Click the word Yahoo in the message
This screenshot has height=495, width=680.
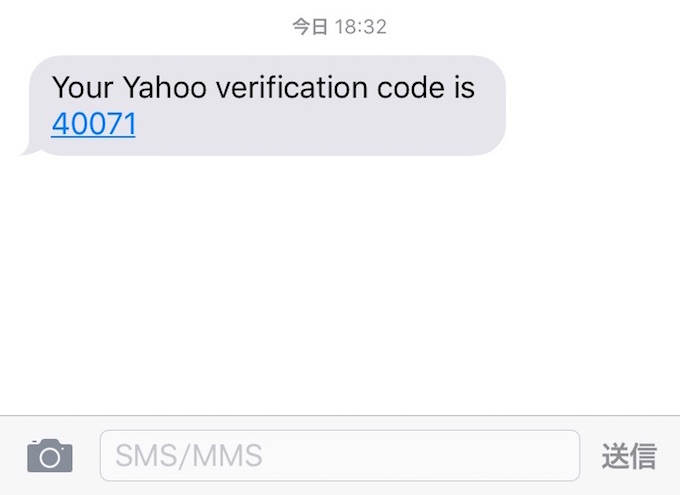click(x=165, y=88)
